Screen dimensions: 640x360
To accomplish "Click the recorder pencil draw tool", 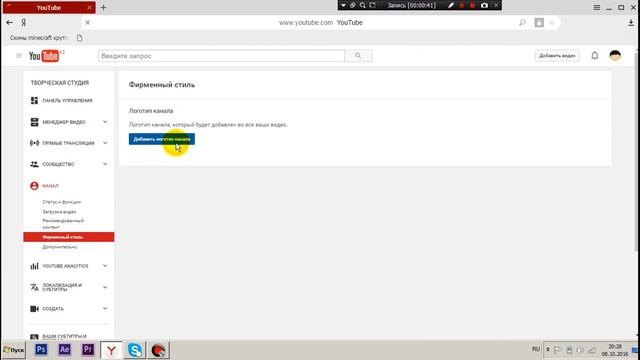I will tap(451, 5).
